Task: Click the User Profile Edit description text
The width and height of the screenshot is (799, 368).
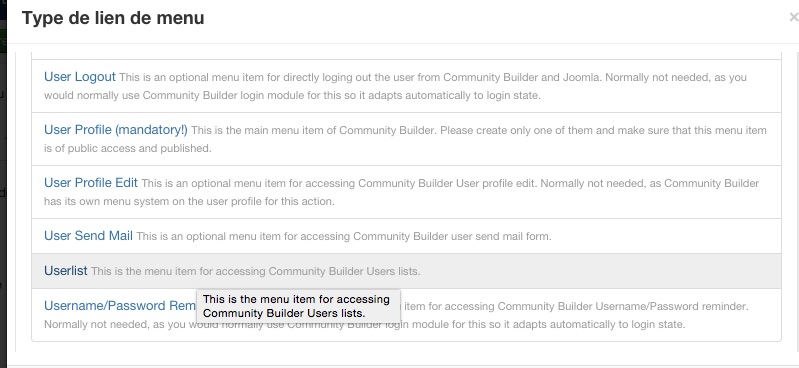Action: pyautogui.click(x=402, y=192)
